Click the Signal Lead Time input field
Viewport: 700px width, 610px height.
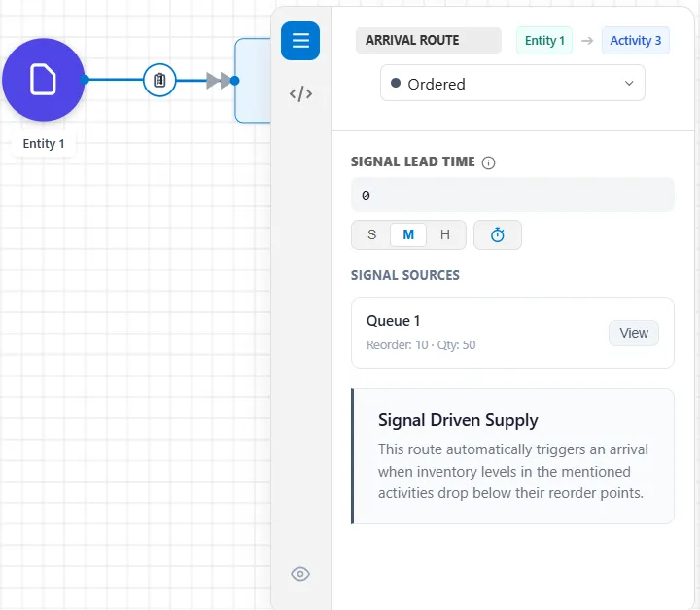512,195
